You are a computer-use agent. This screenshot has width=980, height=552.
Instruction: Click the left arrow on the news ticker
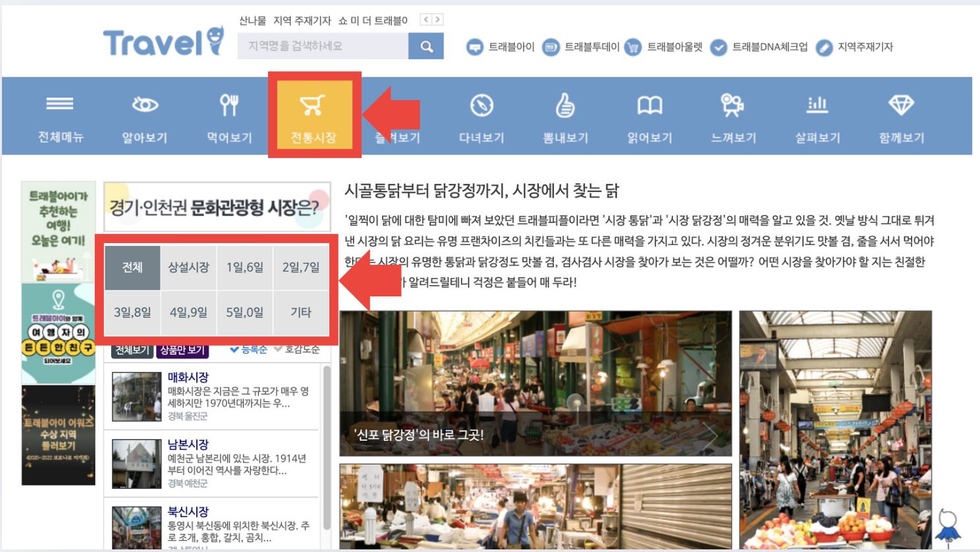pyautogui.click(x=425, y=19)
